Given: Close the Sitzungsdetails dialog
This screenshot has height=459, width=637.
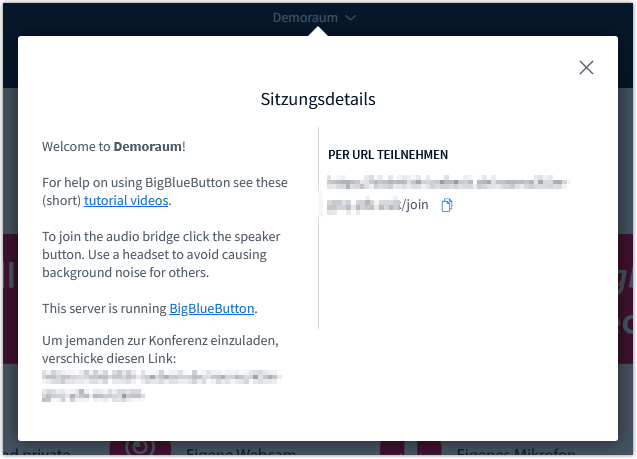Looking at the screenshot, I should click(586, 68).
